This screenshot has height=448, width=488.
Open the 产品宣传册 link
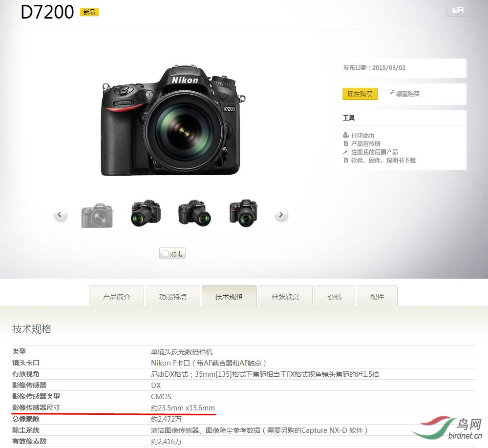tap(366, 143)
